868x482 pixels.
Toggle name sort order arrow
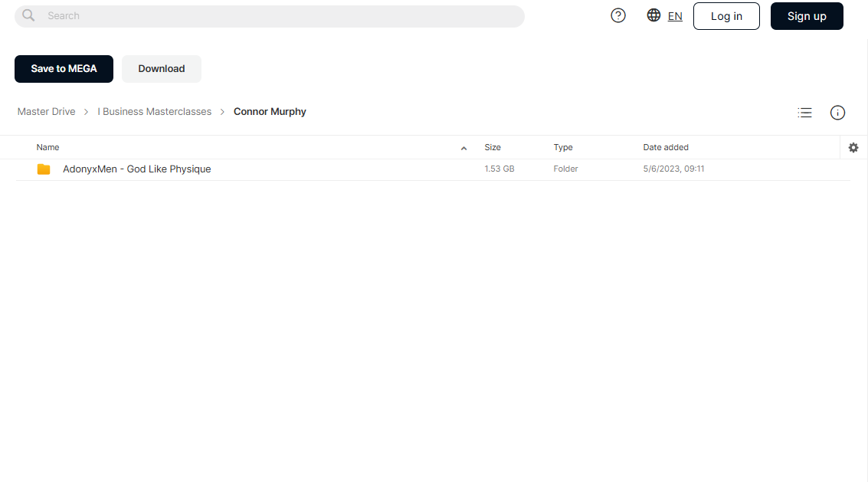[x=463, y=148]
